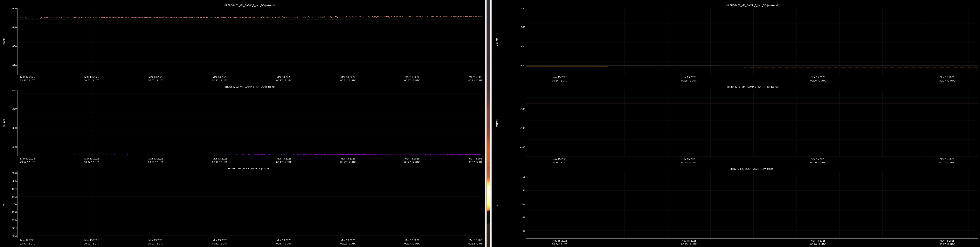Click the H1:GRD-ISC_LOCK_STATE_N [s-trend] plot title
This screenshot has height=247, width=980.
point(249,168)
